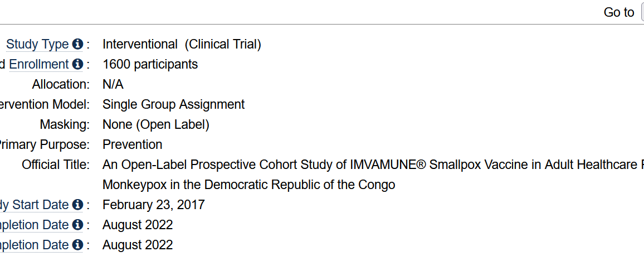Click the Prevention primary purpose value
Screen dimensions: 644x266
(x=132, y=144)
